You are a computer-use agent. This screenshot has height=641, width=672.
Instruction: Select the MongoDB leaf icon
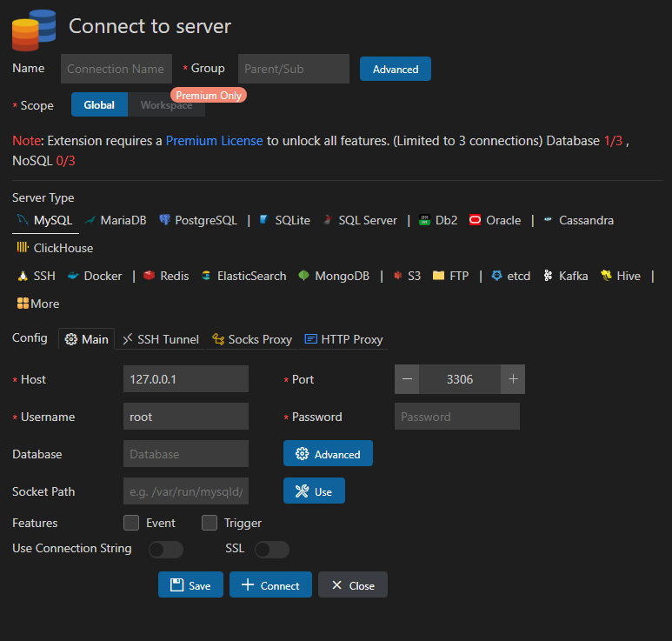click(x=303, y=275)
